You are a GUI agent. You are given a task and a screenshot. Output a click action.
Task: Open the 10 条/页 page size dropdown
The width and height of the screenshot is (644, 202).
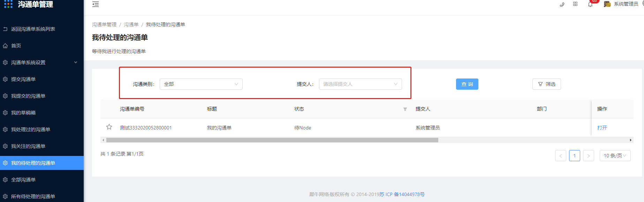click(x=615, y=156)
